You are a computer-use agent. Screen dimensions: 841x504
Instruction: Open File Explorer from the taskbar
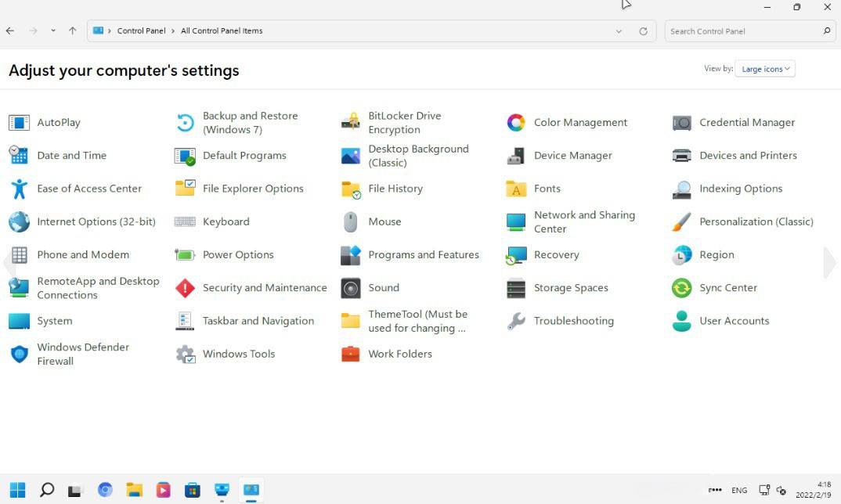click(x=134, y=490)
